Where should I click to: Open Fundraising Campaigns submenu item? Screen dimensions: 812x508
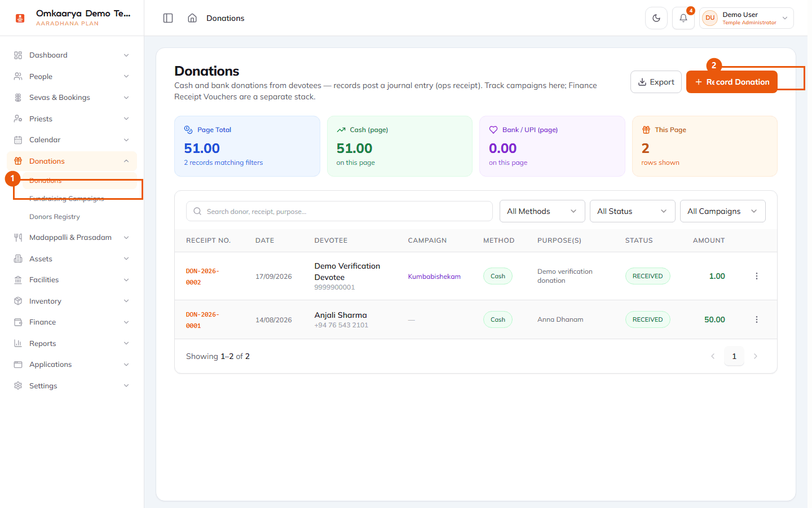tap(67, 199)
